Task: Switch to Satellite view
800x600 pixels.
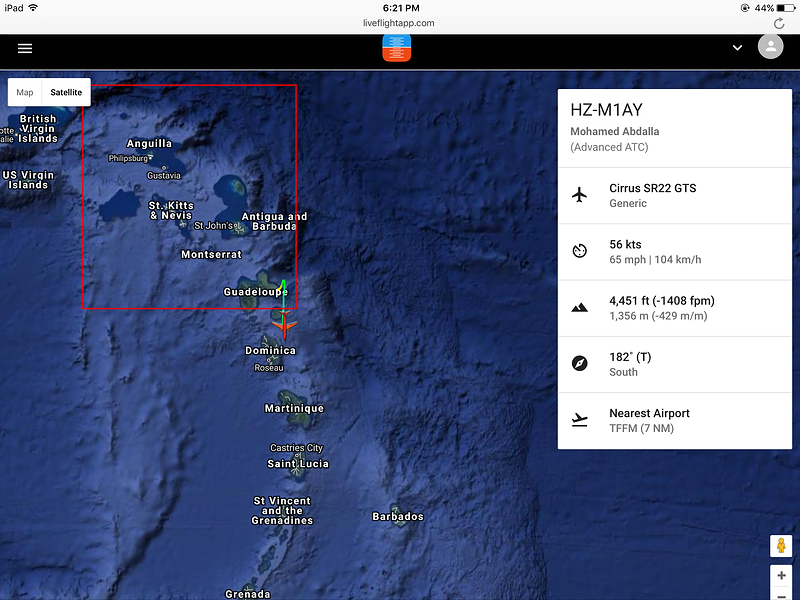Action: [66, 92]
